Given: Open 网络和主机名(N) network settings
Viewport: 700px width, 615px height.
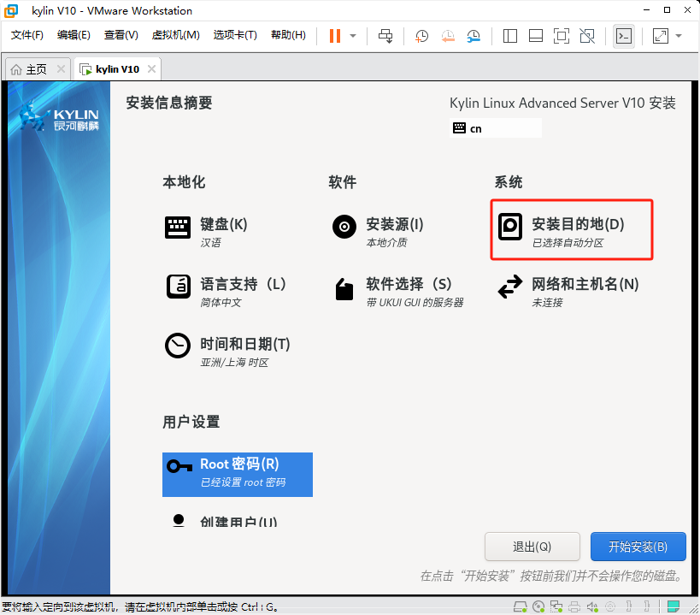Looking at the screenshot, I should (x=568, y=292).
